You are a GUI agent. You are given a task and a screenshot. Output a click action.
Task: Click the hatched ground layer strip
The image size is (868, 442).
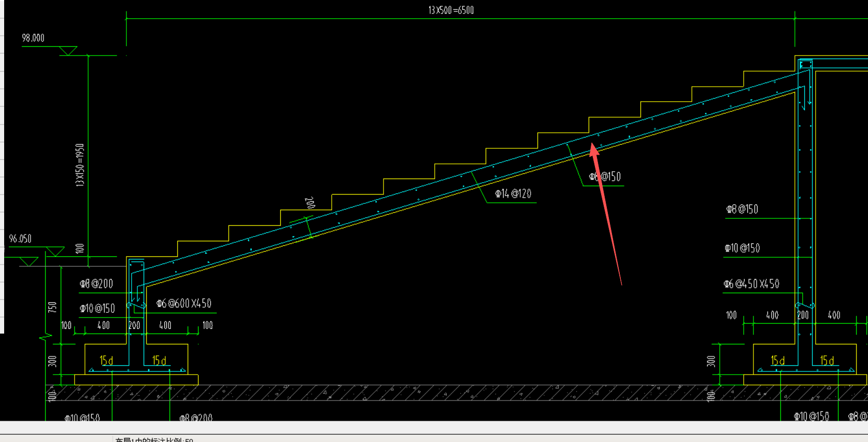coord(456,393)
